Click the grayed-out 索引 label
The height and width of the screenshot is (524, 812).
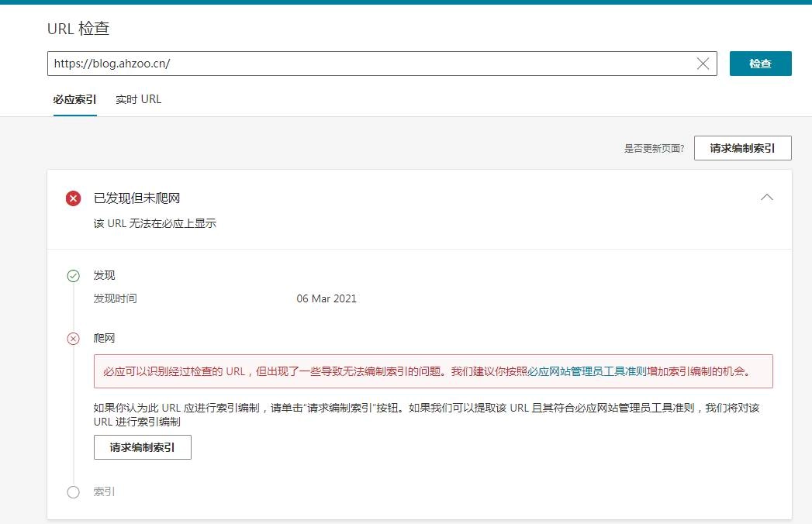pyautogui.click(x=105, y=491)
